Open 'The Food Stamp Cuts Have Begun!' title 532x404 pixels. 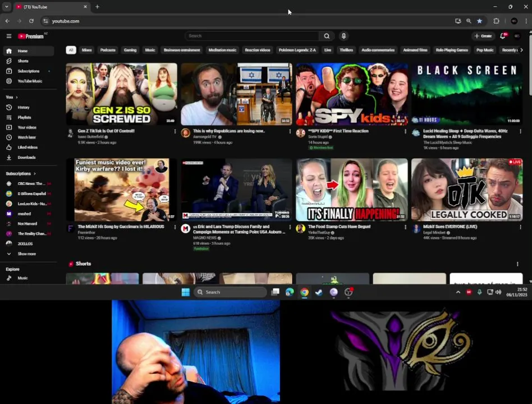point(340,227)
